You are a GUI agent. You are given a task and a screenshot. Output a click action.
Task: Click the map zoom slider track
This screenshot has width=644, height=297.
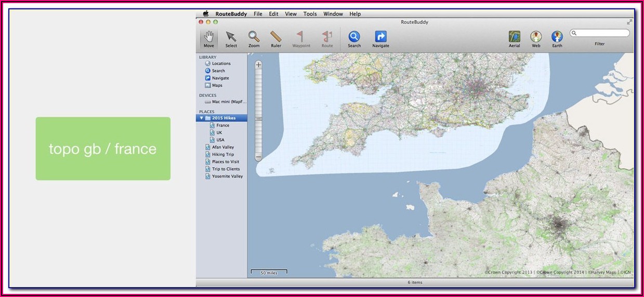click(x=258, y=112)
